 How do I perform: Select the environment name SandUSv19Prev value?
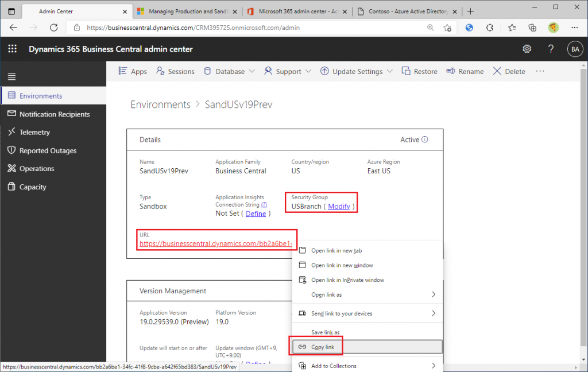click(164, 171)
